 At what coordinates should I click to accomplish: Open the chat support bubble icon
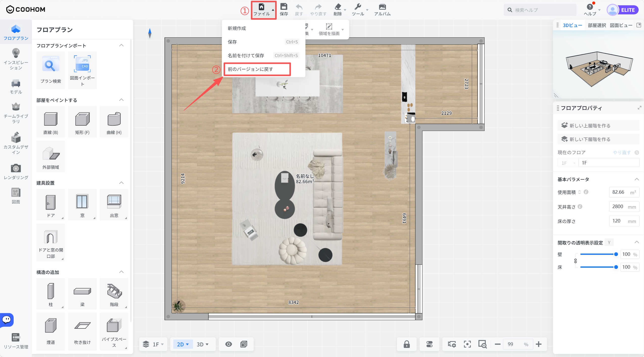click(x=7, y=320)
